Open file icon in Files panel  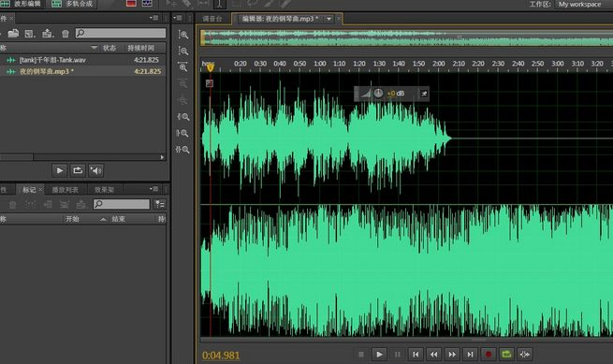coord(13,34)
